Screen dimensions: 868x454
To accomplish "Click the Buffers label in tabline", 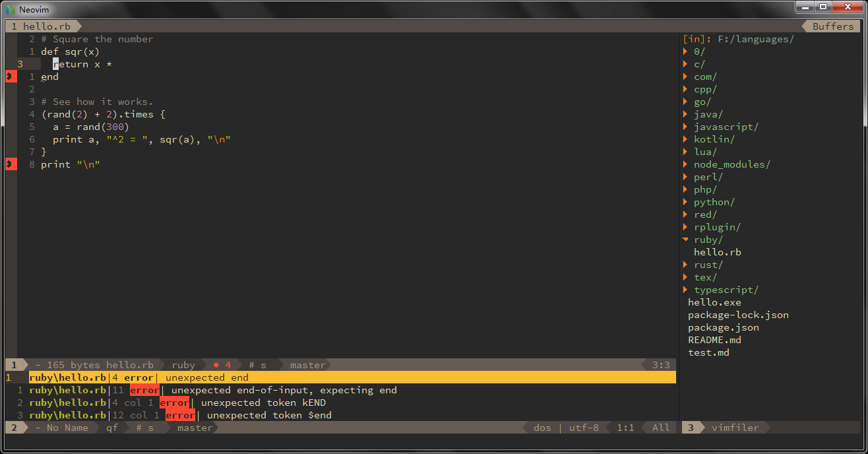I will [x=833, y=26].
